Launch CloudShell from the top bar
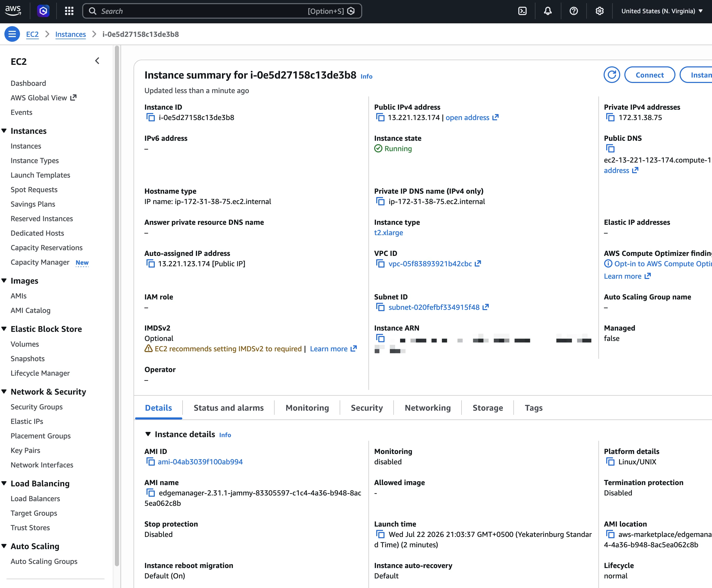This screenshot has width=712, height=588. click(522, 11)
